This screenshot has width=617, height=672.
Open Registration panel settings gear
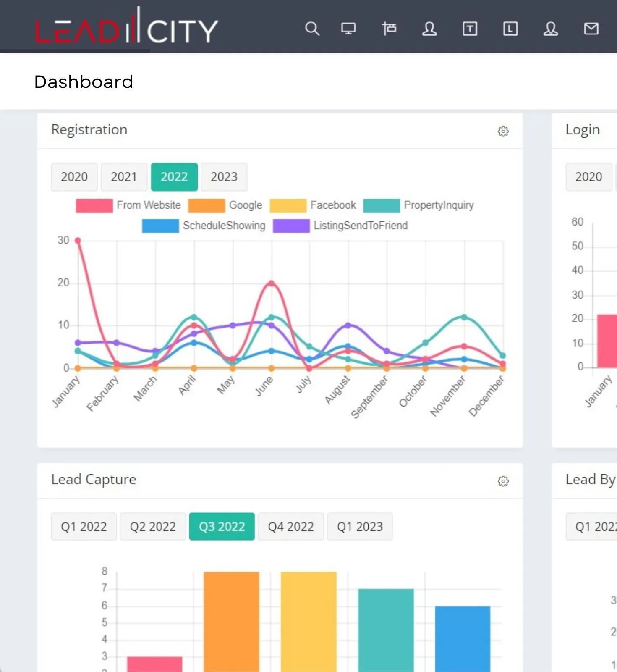(503, 131)
